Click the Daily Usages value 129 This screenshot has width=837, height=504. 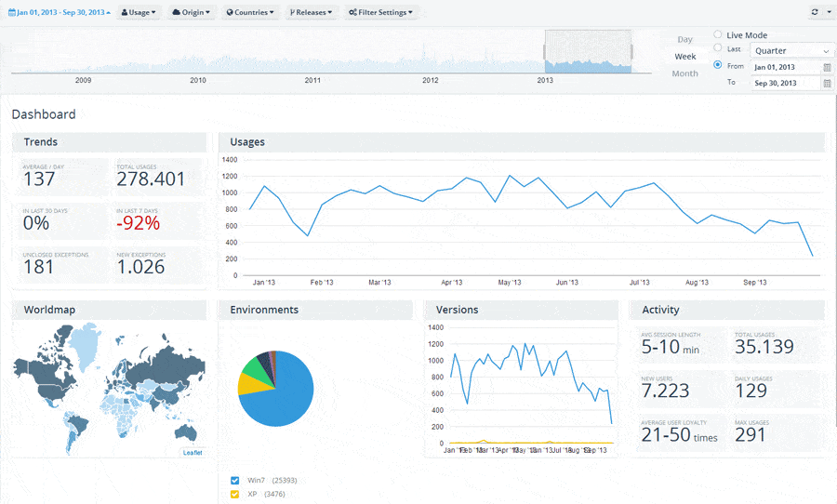click(x=751, y=391)
